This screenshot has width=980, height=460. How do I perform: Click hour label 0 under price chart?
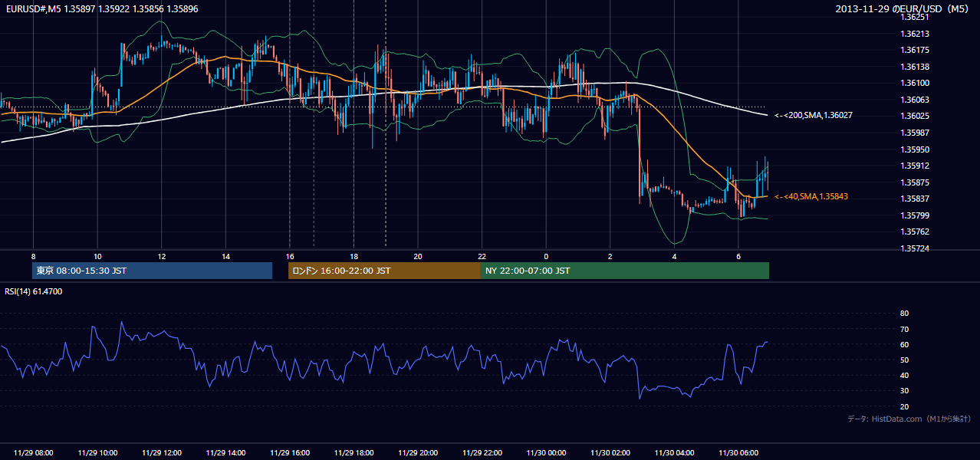(546, 256)
